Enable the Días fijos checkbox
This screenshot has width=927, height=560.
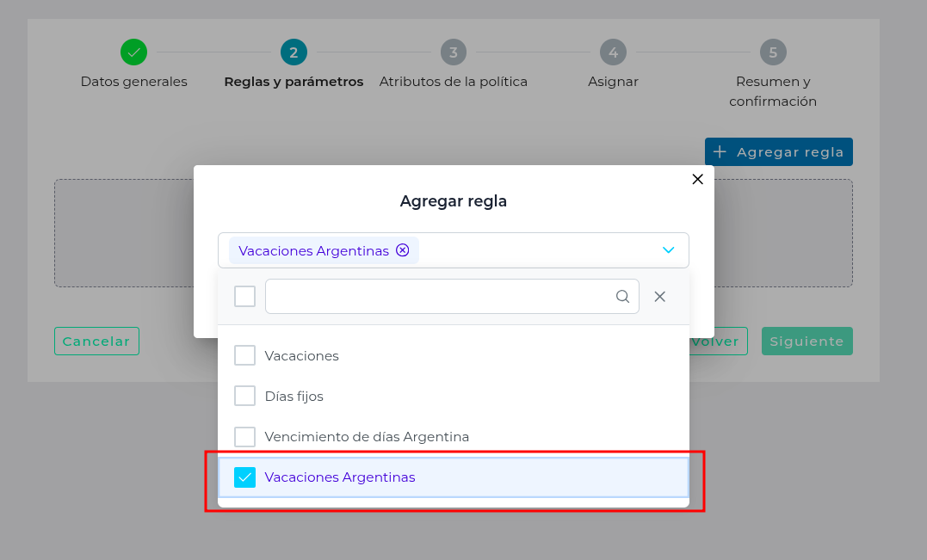click(245, 396)
